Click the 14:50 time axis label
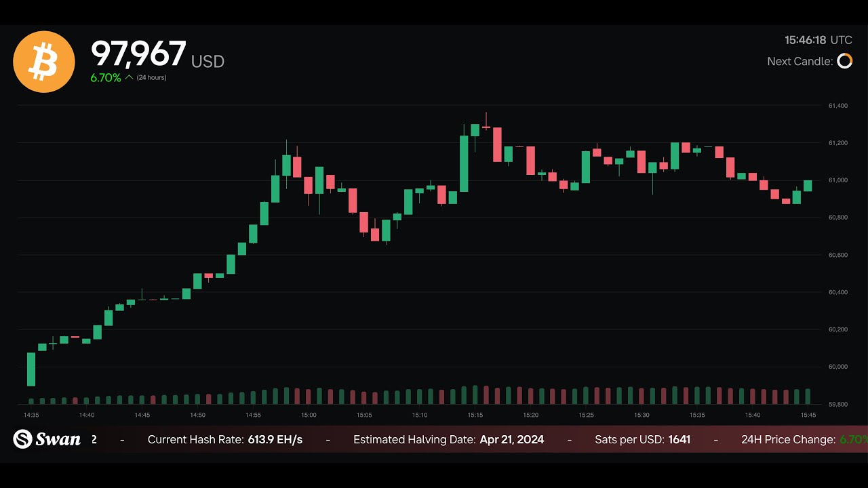The image size is (868, 488). (x=197, y=415)
